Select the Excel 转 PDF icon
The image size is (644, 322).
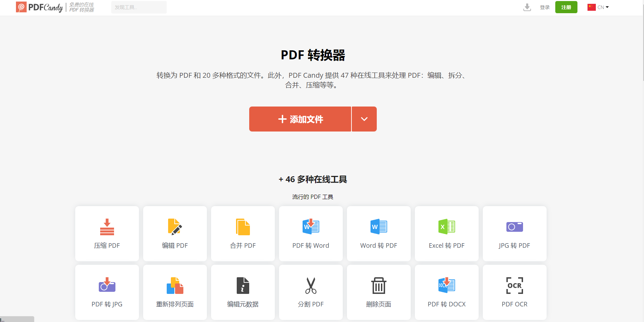point(447,227)
